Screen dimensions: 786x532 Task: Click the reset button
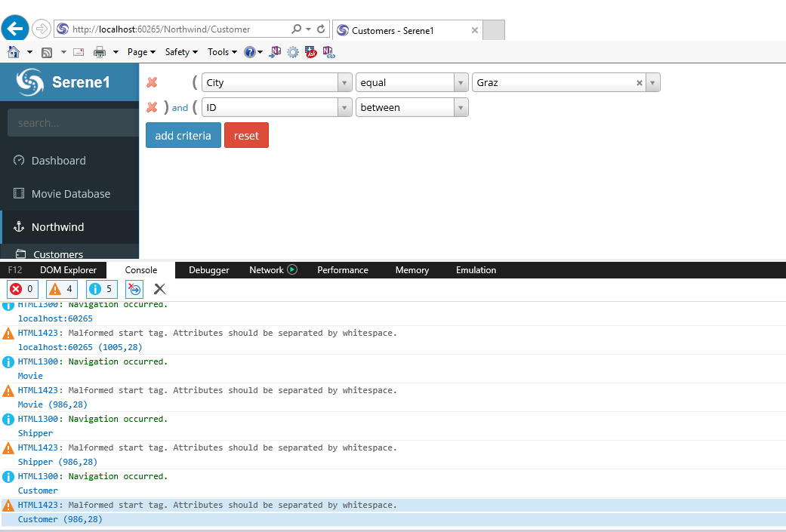tap(246, 135)
